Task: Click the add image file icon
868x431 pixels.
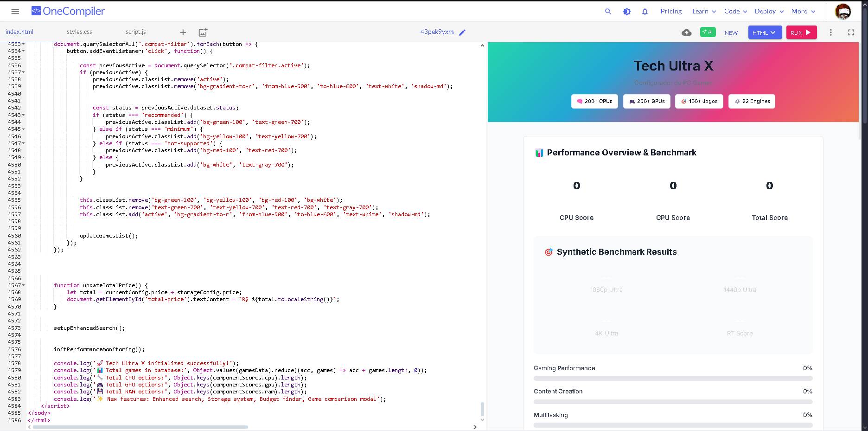Action: point(203,32)
